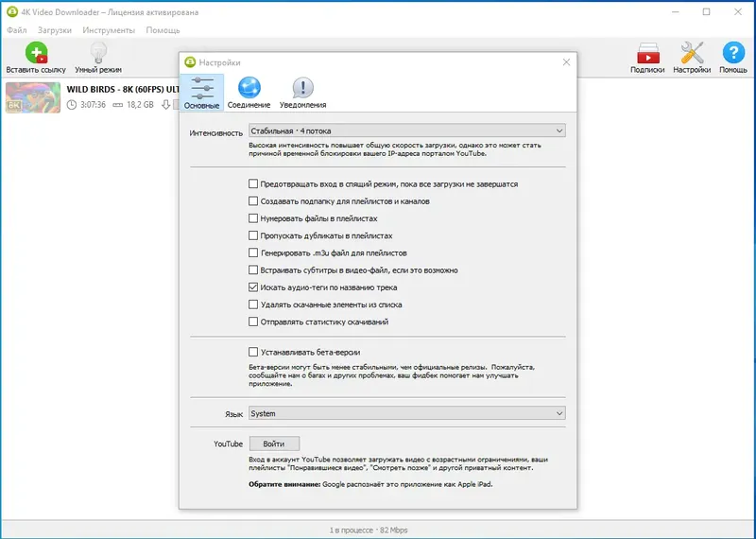
Task: Open the Подписки subscriptions icon
Action: pos(647,53)
